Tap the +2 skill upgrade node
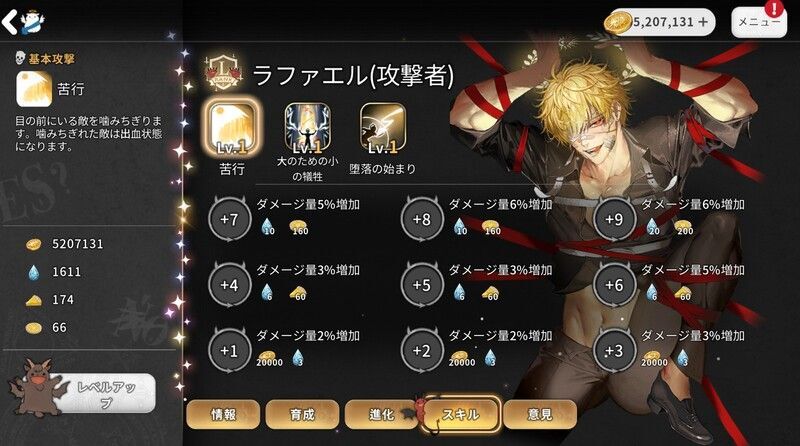This screenshot has width=800, height=446. point(422,351)
